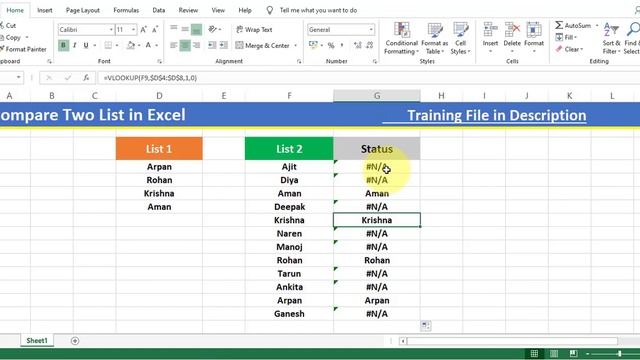Open the Name Box dropdown arrow
The image size is (640, 360).
18,77
